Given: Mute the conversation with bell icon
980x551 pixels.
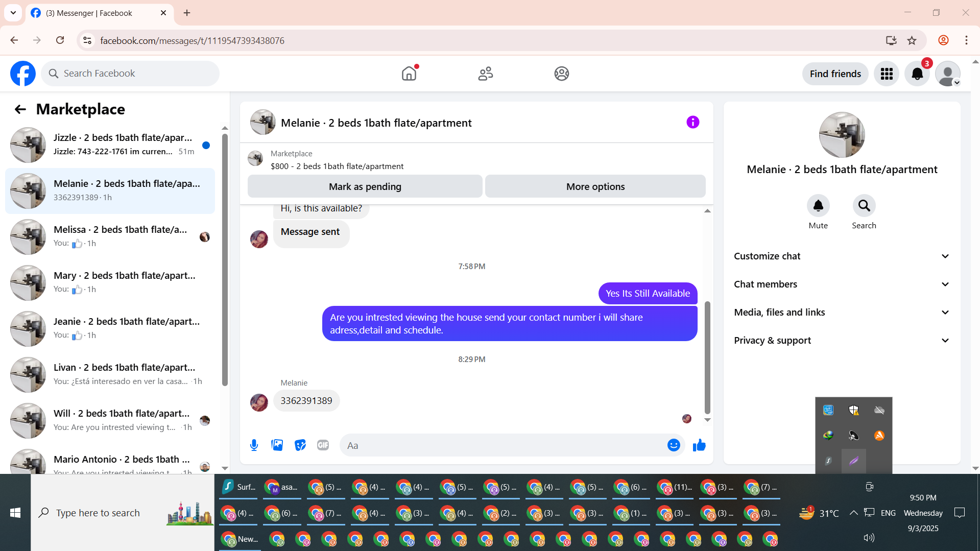Looking at the screenshot, I should [818, 206].
